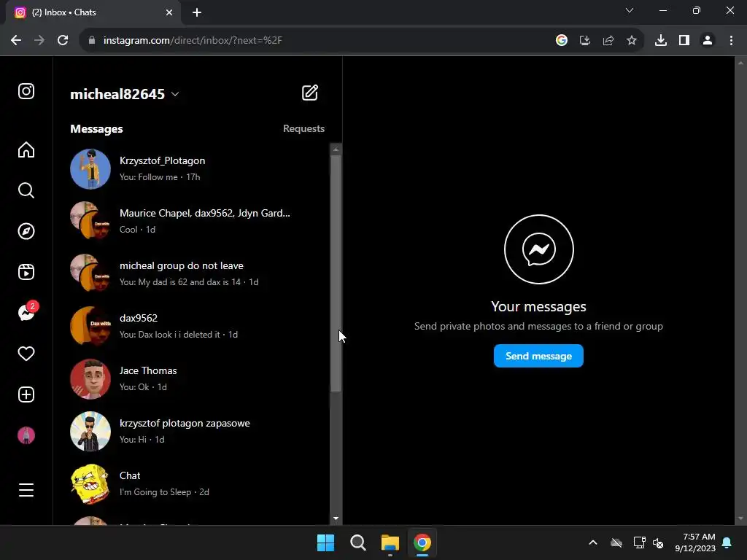Viewport: 747px width, 560px height.
Task: Open Reels from the sidebar
Action: point(26,272)
